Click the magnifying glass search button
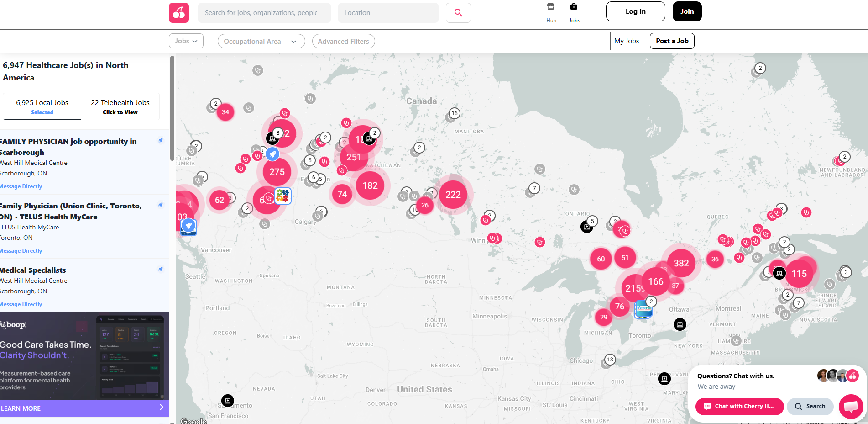The height and width of the screenshot is (424, 868). (458, 13)
